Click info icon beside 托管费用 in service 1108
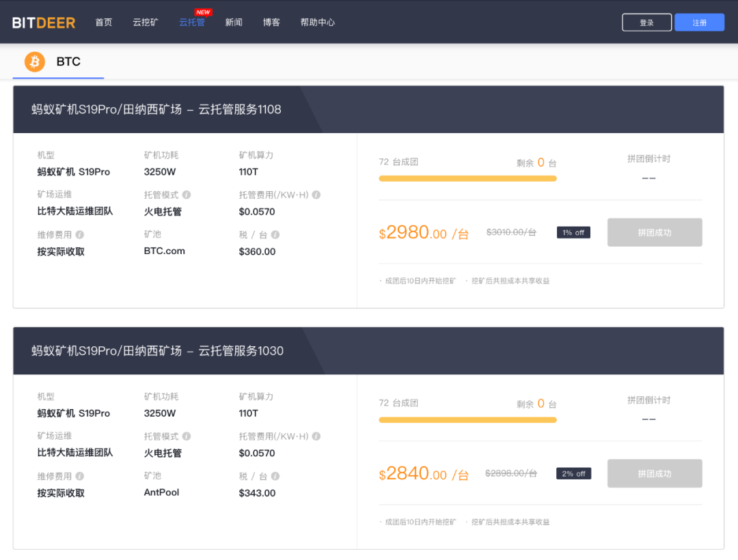Image resolution: width=738 pixels, height=560 pixels. (x=316, y=195)
